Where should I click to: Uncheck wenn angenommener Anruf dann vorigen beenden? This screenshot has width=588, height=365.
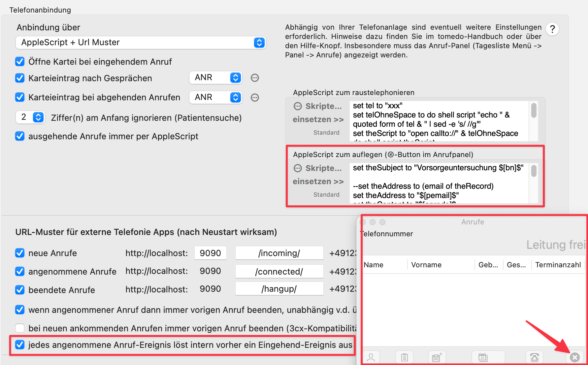click(20, 310)
